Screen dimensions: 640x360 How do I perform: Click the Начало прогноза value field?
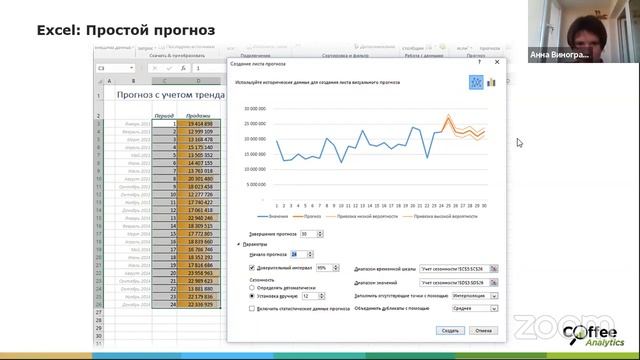(x=299, y=254)
